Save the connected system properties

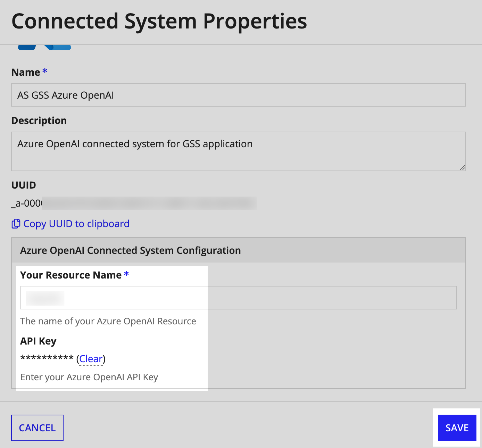457,428
